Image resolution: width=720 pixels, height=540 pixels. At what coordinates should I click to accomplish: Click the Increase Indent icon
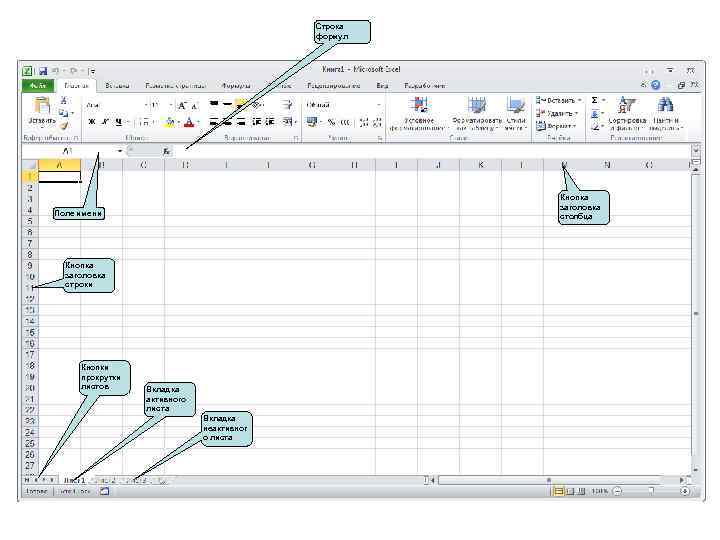pyautogui.click(x=270, y=122)
